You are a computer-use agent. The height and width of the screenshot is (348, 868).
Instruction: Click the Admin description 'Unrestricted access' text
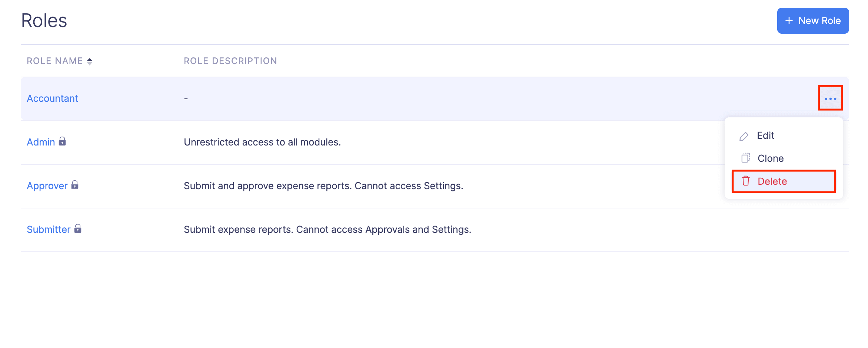click(x=262, y=142)
